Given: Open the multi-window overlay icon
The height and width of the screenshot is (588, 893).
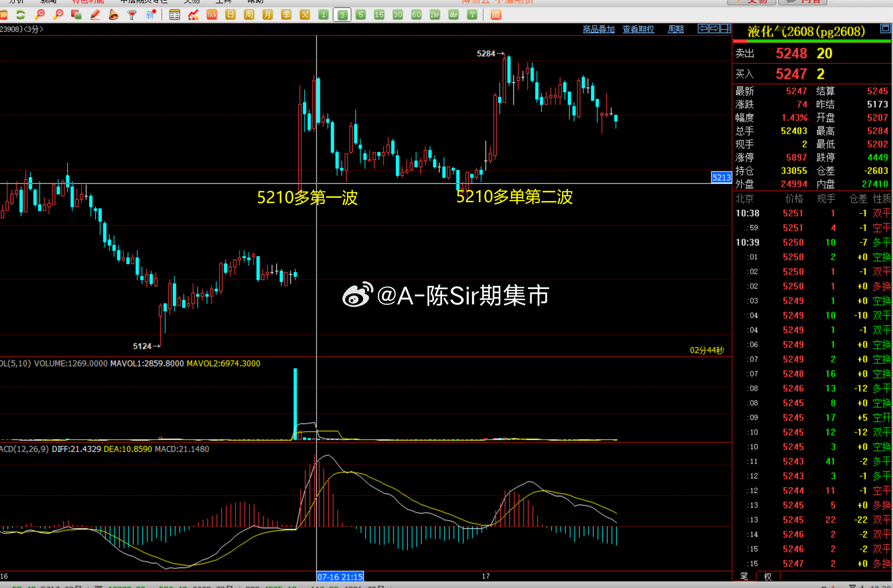Looking at the screenshot, I should pyautogui.click(x=76, y=15).
